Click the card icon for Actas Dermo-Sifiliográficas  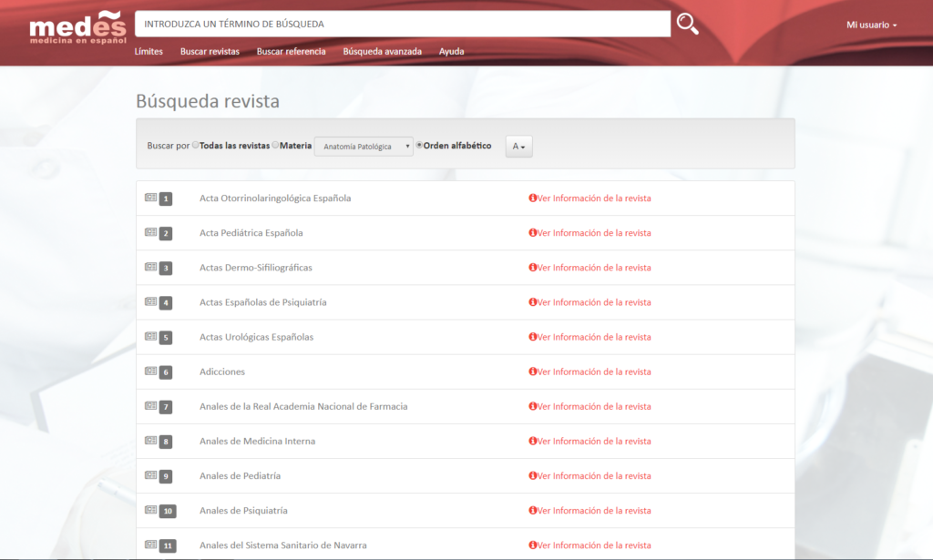150,267
